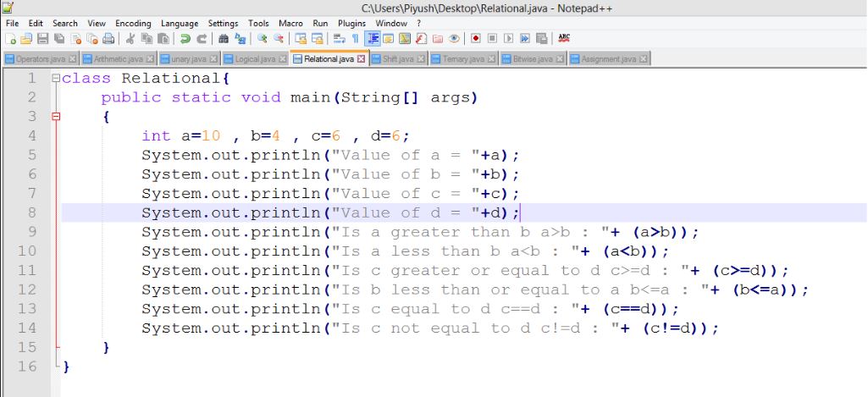Viewport: 868px width, 397px height.
Task: Print the document using printer icon
Action: coord(108,39)
